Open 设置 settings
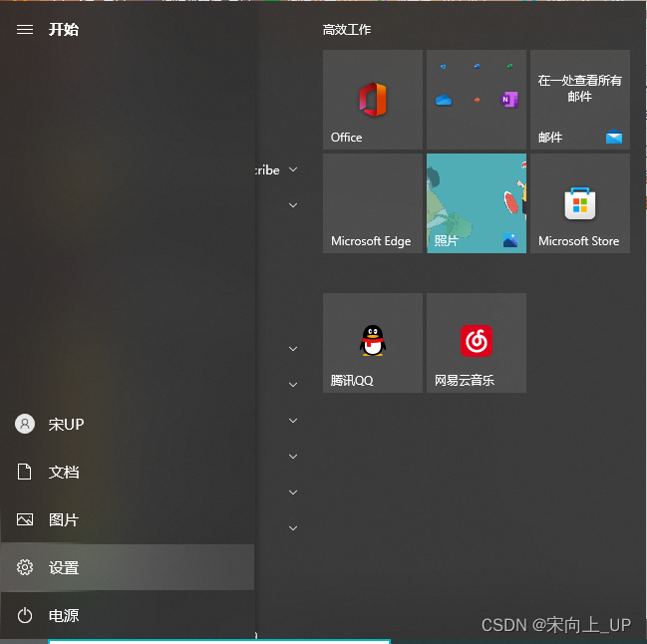 (x=127, y=567)
